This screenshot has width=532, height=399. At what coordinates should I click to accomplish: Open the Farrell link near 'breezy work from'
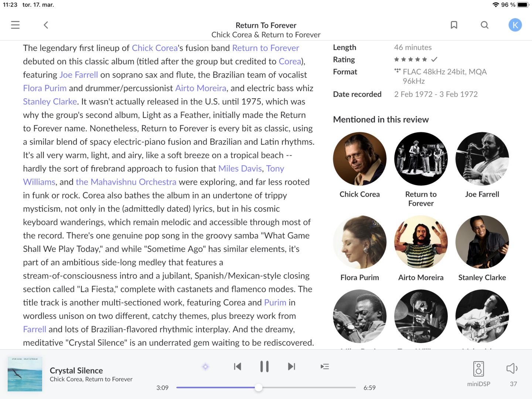35,329
